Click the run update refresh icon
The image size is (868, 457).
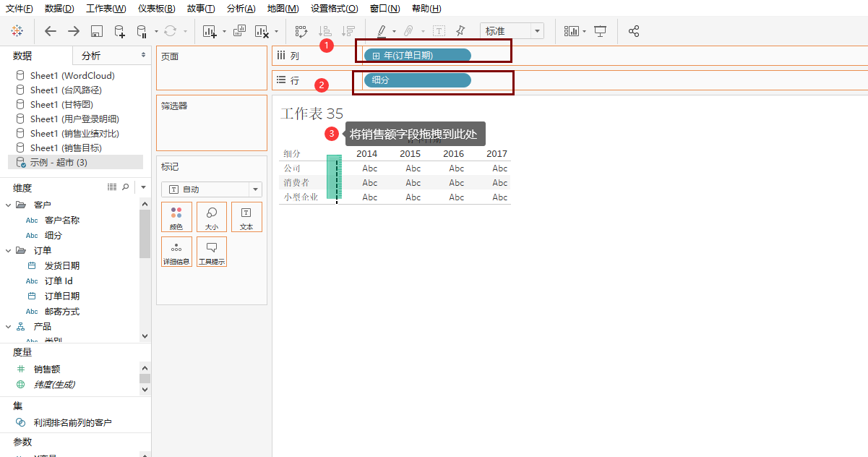tap(171, 31)
